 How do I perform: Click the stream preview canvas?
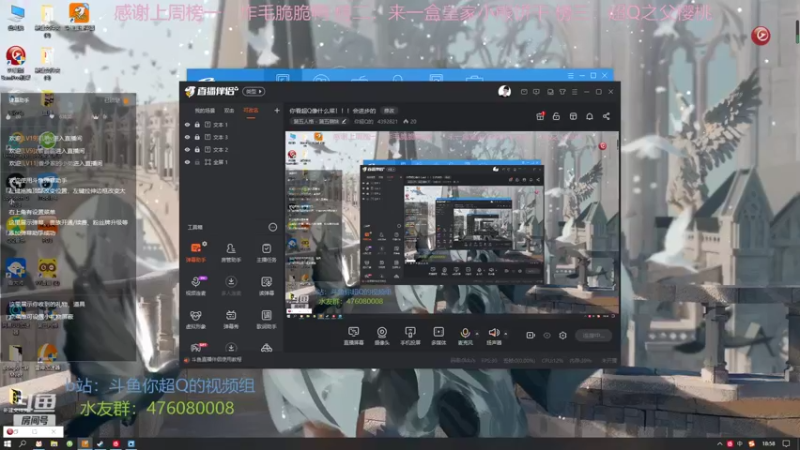[452, 225]
